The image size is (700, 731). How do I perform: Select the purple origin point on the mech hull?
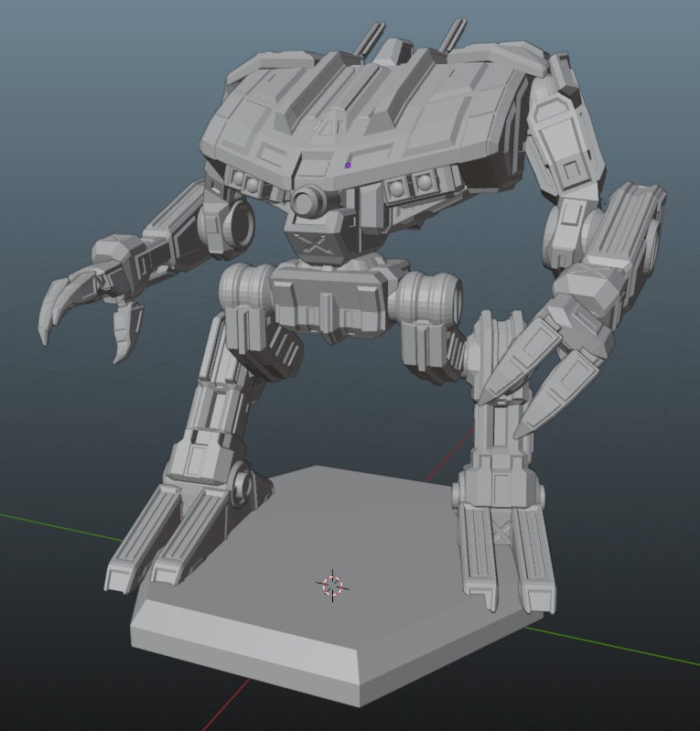click(348, 166)
